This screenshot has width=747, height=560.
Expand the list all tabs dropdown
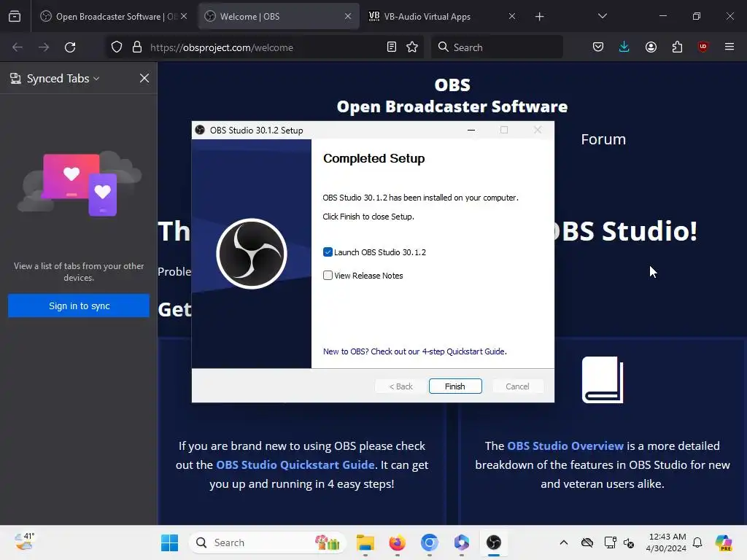[602, 16]
